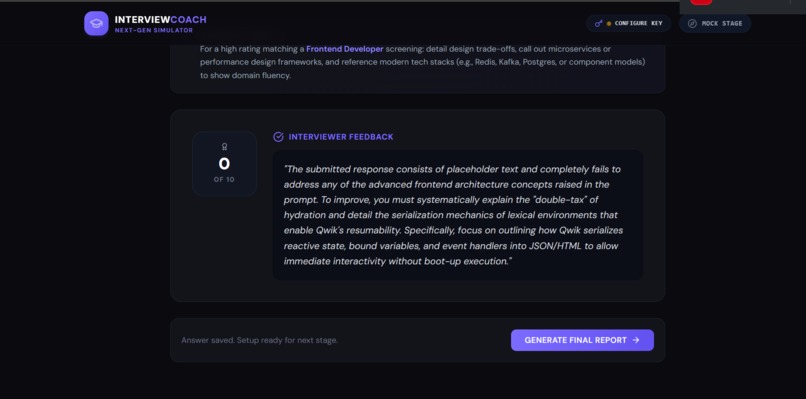Click the checkmark icon beside Interviewer Feedback
This screenshot has width=806, height=399.
pyautogui.click(x=278, y=137)
